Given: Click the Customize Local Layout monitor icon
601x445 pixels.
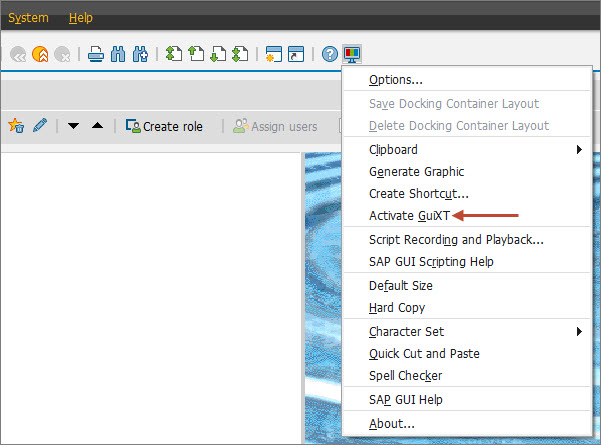Looking at the screenshot, I should click(x=351, y=54).
